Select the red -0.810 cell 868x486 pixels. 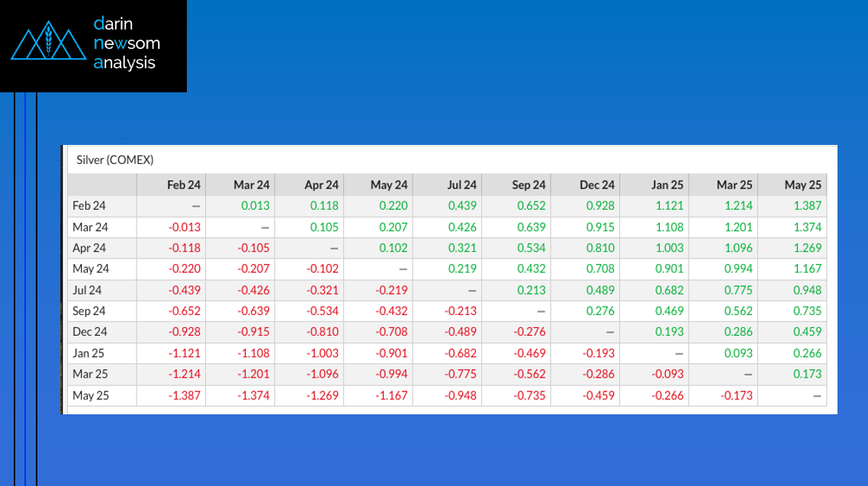(323, 332)
